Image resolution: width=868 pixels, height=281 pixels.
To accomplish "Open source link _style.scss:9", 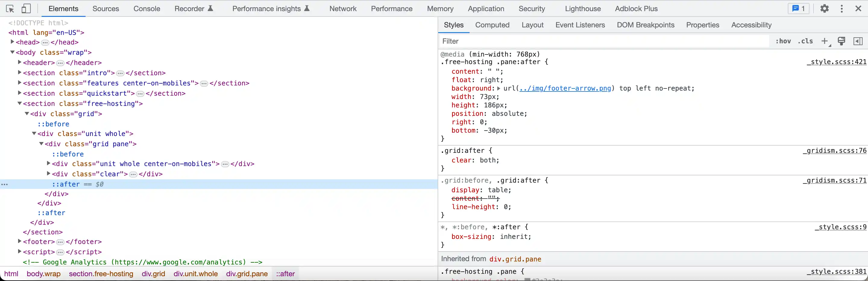I will pos(840,227).
